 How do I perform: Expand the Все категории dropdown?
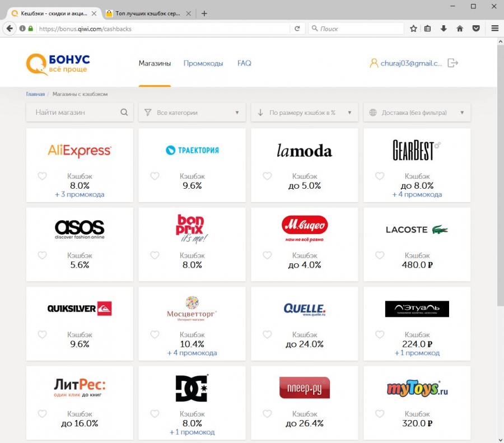pyautogui.click(x=192, y=113)
